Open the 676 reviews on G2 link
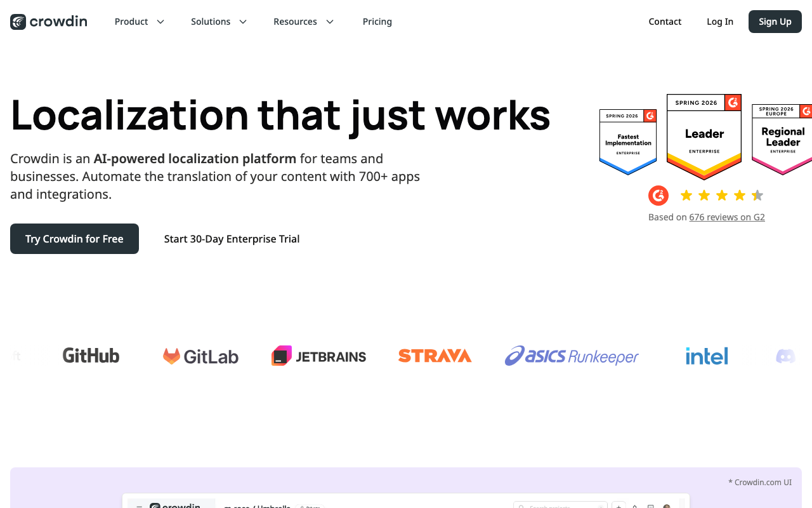812x508 pixels. [x=727, y=217]
